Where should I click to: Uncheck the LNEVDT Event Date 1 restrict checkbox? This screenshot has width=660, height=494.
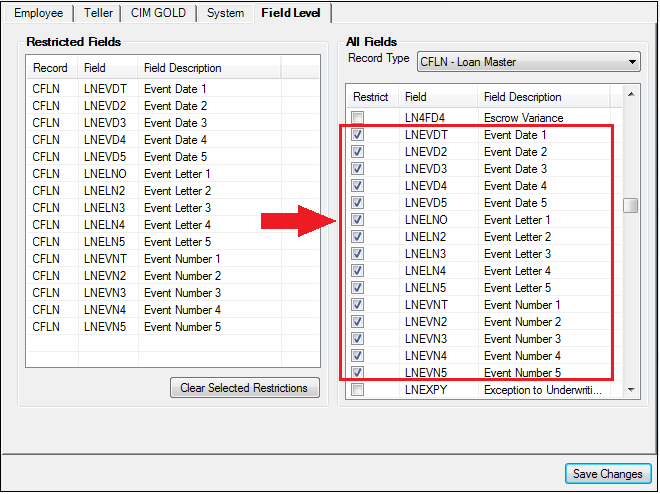click(357, 135)
